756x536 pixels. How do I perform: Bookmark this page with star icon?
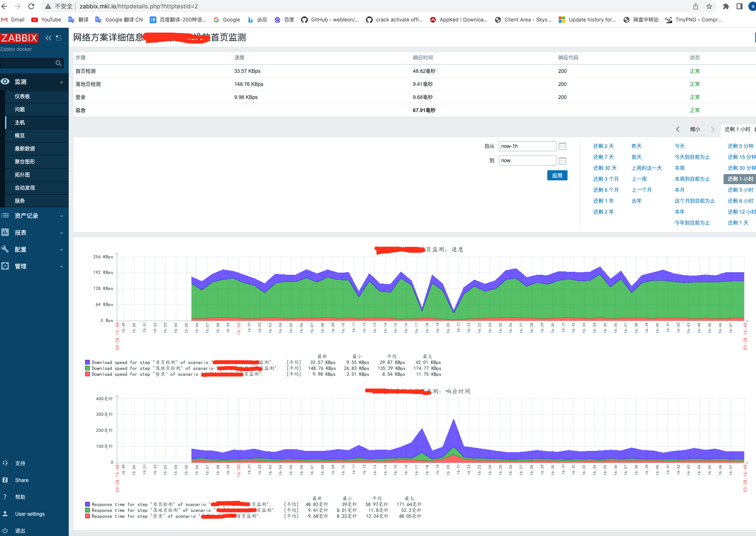[x=709, y=6]
